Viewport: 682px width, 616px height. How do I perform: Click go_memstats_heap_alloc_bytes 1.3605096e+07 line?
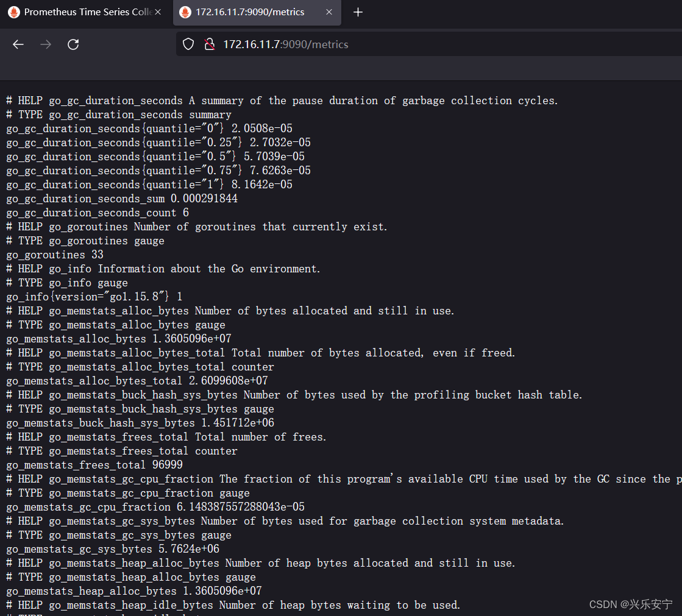[134, 591]
